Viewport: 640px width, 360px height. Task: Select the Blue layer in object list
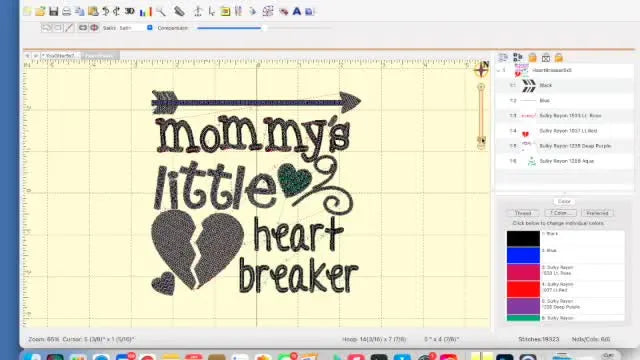[x=565, y=100]
